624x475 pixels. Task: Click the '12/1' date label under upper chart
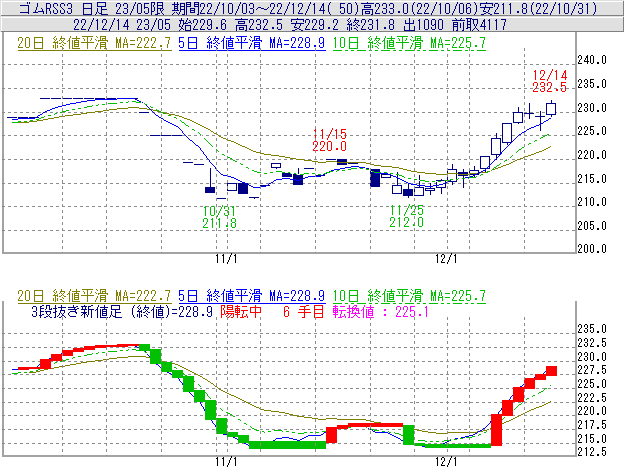[447, 259]
